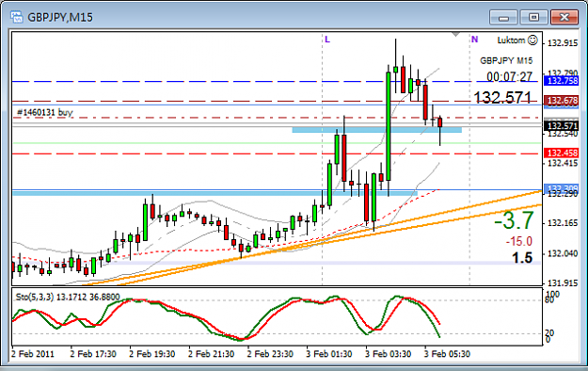Click the Luktom expert advisor name
This screenshot has width=588, height=371.
coord(511,40)
